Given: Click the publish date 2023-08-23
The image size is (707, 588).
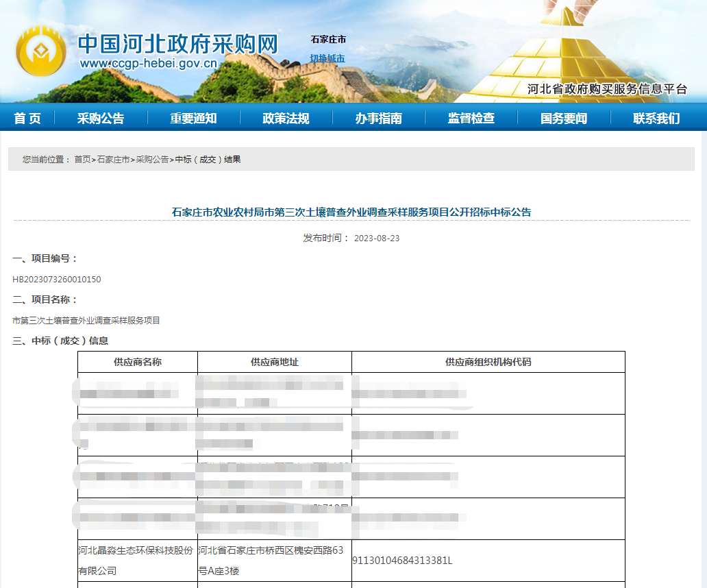Looking at the screenshot, I should [x=377, y=238].
